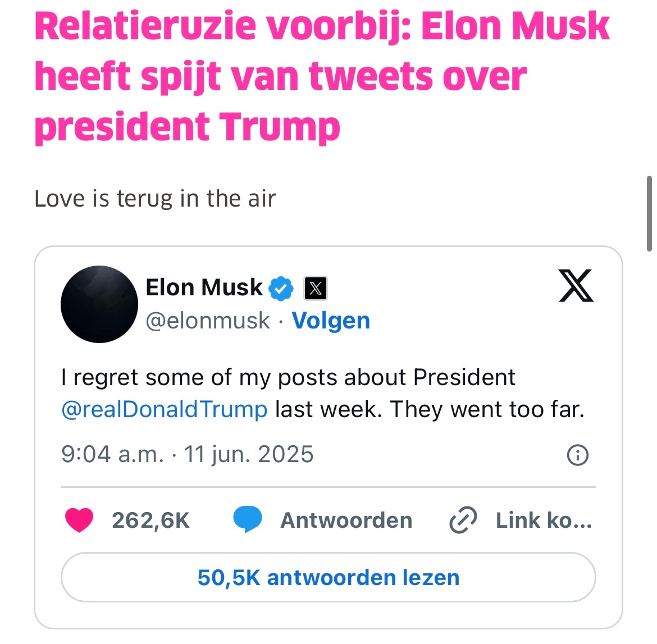Click the pink heart like icon
This screenshot has height=644, width=657.
coord(79,520)
